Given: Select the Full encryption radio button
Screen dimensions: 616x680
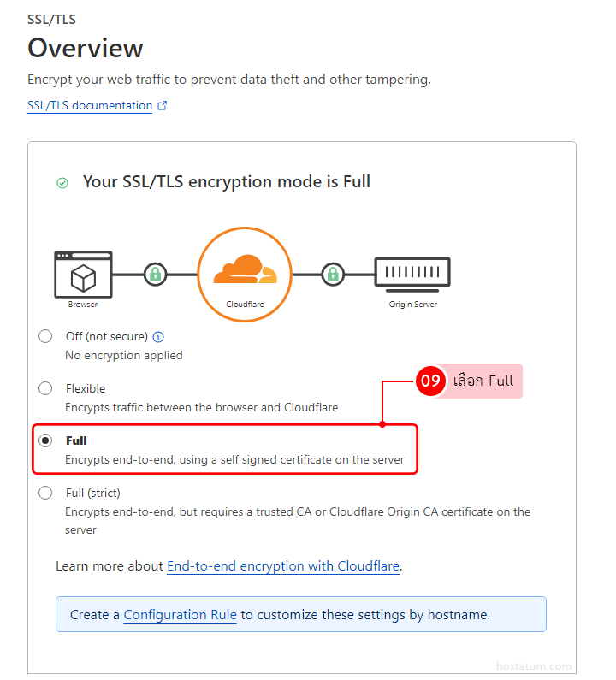Looking at the screenshot, I should click(x=45, y=441).
